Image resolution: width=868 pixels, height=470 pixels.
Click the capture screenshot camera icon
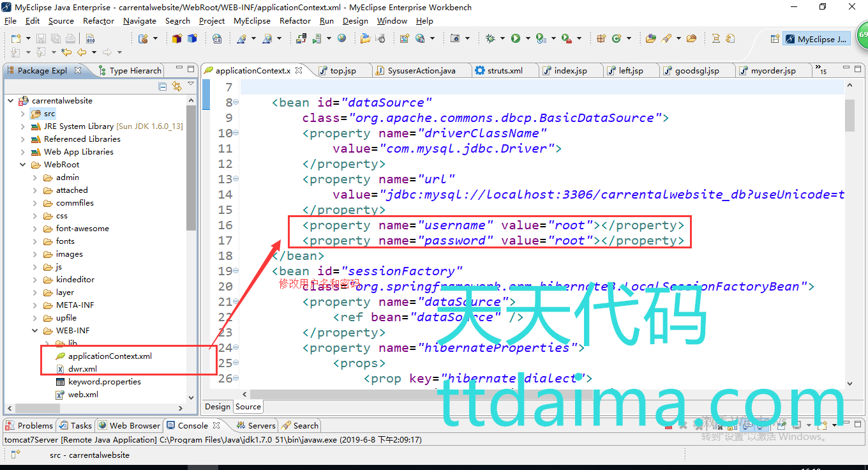point(455,38)
